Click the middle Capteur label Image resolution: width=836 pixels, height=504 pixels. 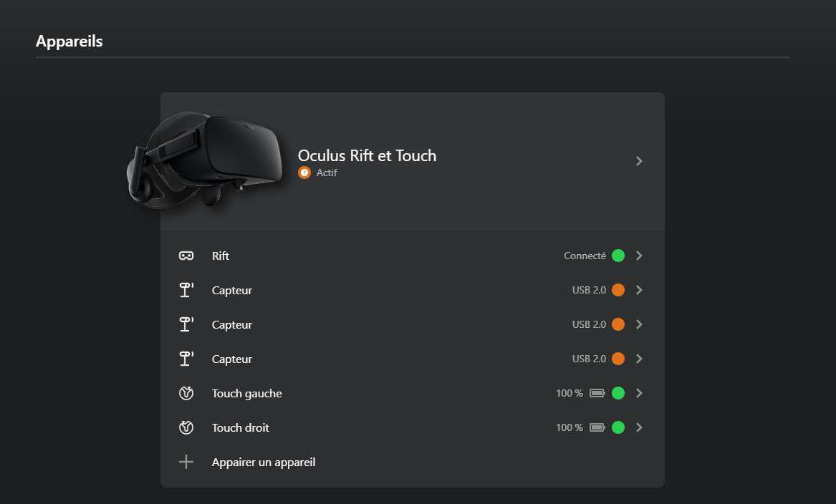tap(232, 325)
